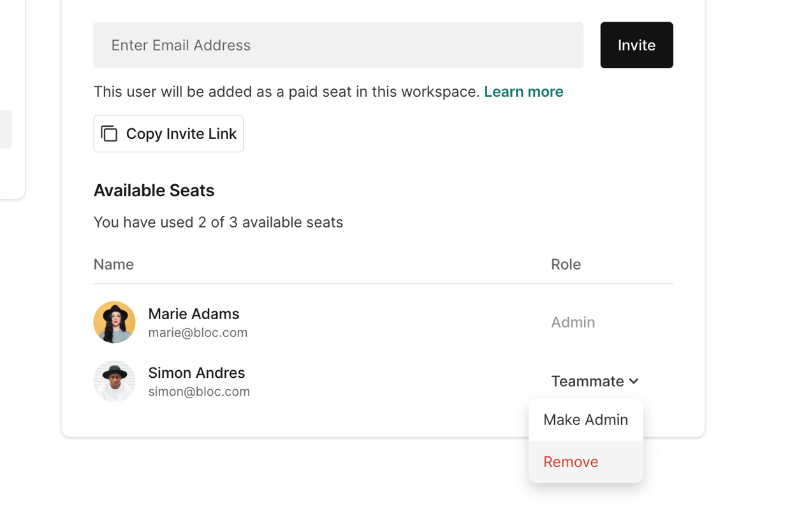The height and width of the screenshot is (532, 785).
Task: Click Marie's greyed-out Admin role label
Action: [573, 322]
